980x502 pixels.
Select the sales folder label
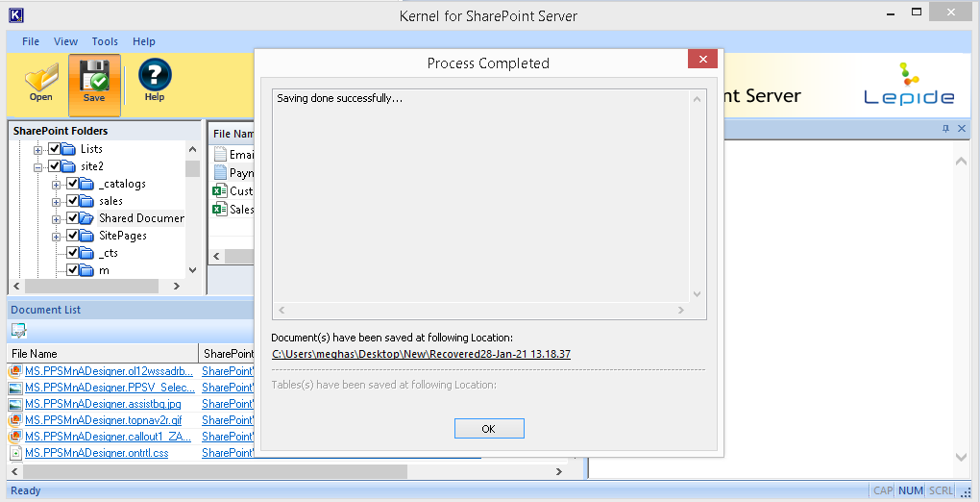(110, 201)
